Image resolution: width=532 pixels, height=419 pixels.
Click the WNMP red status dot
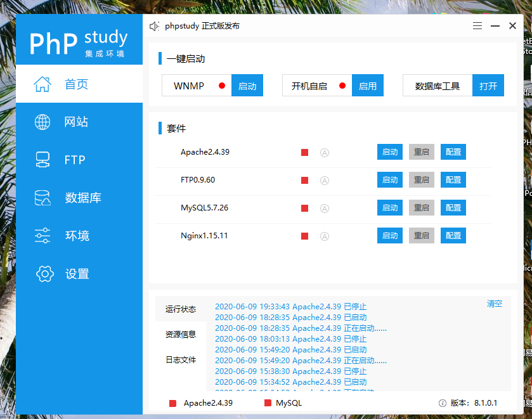pos(222,86)
